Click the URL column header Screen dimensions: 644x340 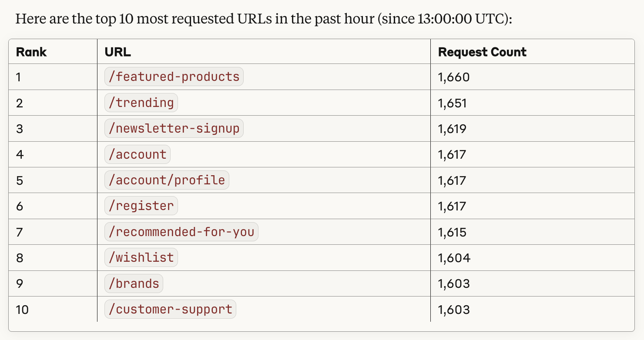click(118, 52)
